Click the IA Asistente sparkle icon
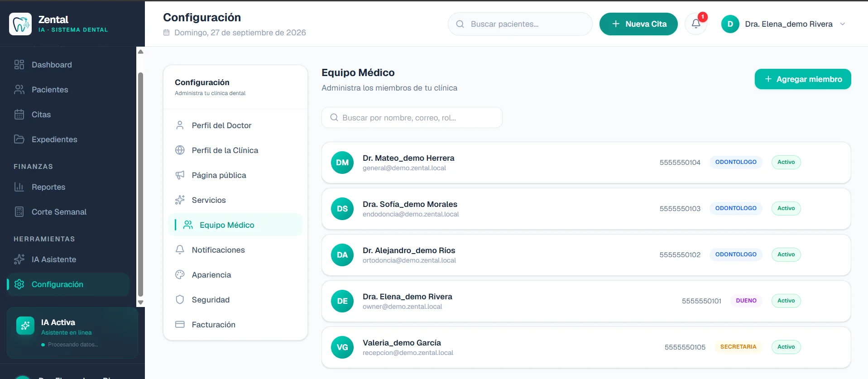 [19, 259]
